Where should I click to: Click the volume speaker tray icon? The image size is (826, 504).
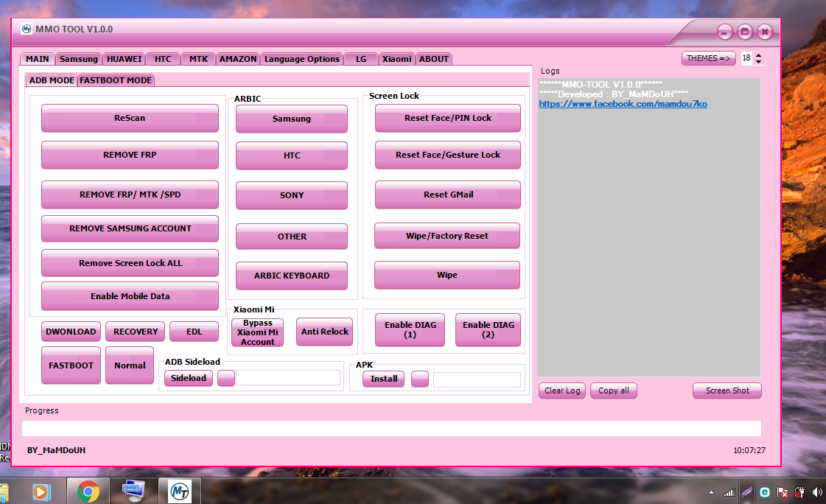pos(817,492)
